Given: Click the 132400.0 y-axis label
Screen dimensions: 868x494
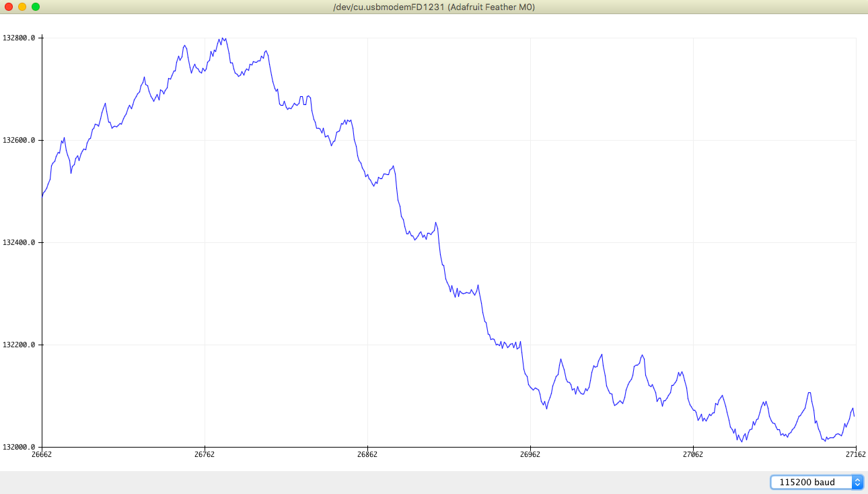Looking at the screenshot, I should pyautogui.click(x=19, y=242).
